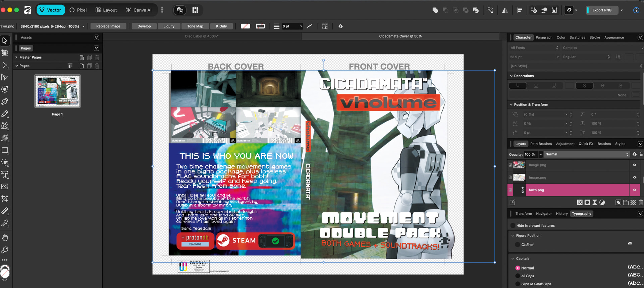
Task: Switch to the Swatches tab
Action: (x=577, y=38)
